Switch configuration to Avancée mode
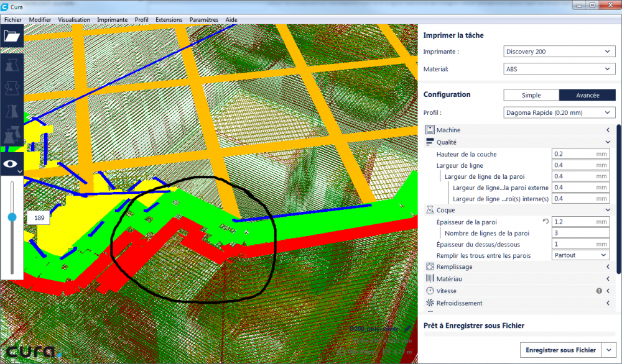 pos(588,95)
